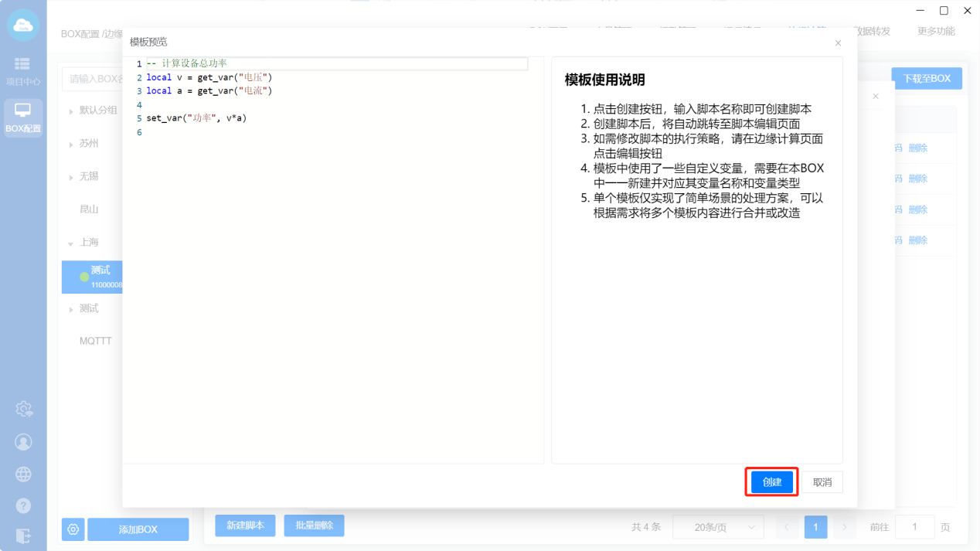Click the logout icon at sidebar bottom

click(x=24, y=536)
